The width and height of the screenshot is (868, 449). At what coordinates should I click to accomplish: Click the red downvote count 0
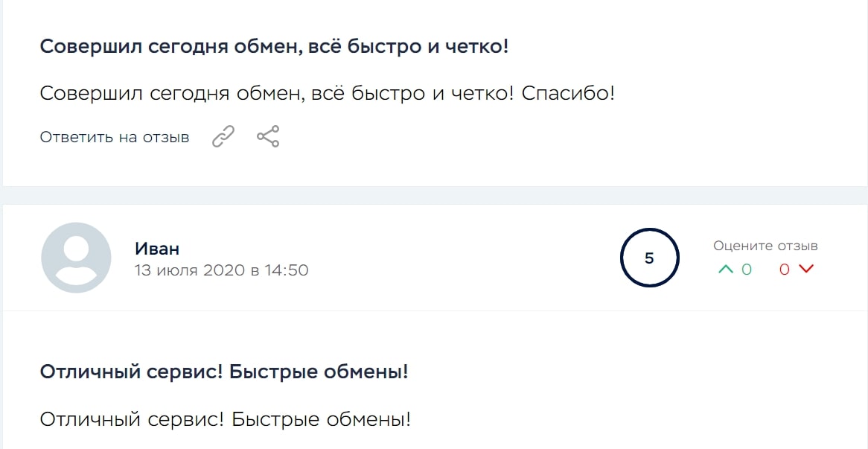tap(784, 270)
